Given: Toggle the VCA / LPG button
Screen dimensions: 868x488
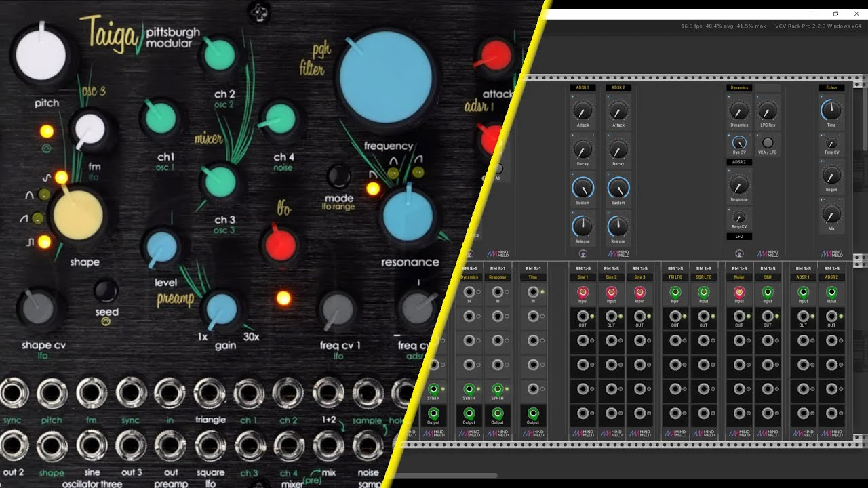Looking at the screenshot, I should pyautogui.click(x=768, y=143).
